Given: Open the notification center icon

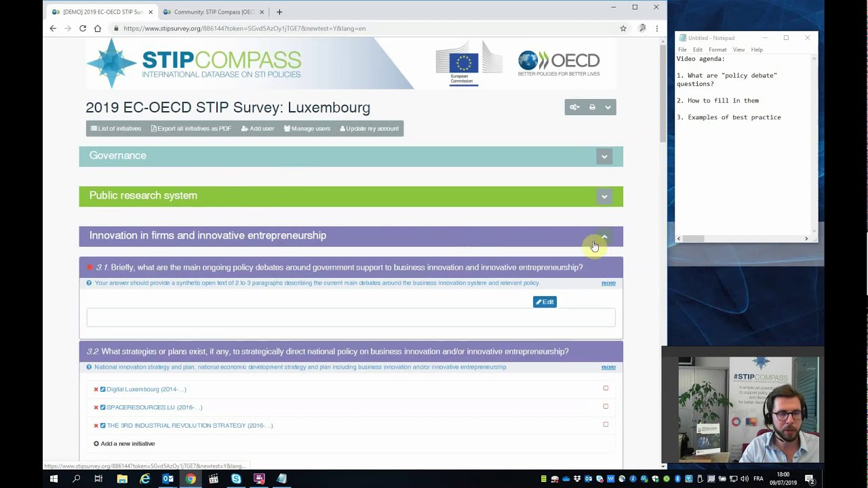Looking at the screenshot, I should pos(810,479).
